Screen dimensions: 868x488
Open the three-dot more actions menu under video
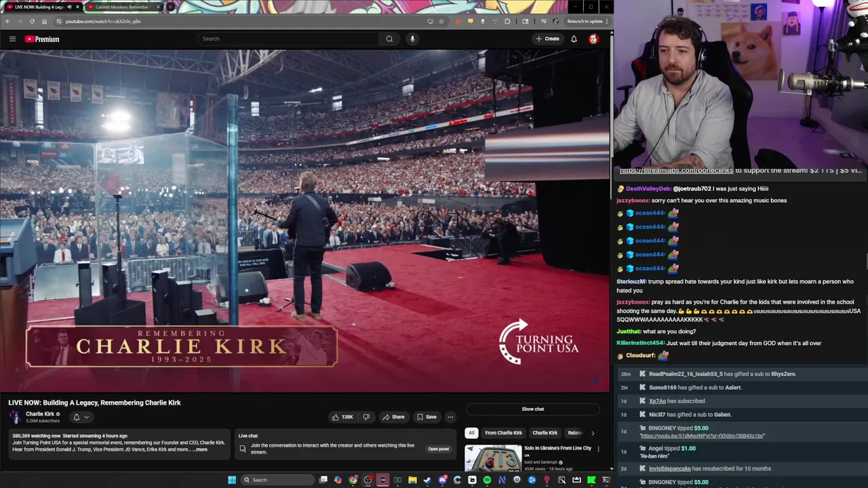pyautogui.click(x=450, y=417)
